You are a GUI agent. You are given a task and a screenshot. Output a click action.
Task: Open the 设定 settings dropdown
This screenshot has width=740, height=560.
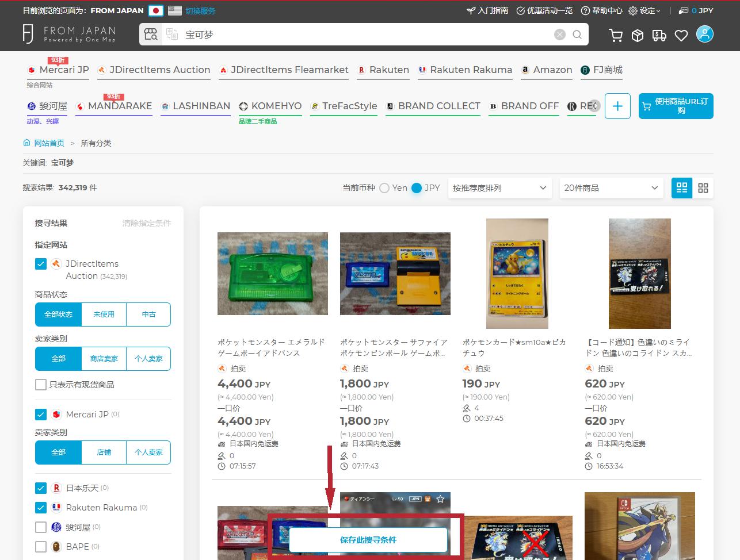coord(645,10)
